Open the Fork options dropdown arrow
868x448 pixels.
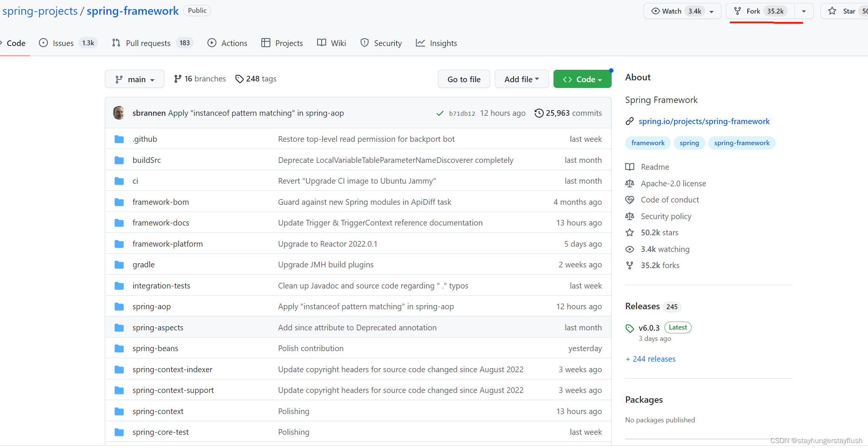804,11
